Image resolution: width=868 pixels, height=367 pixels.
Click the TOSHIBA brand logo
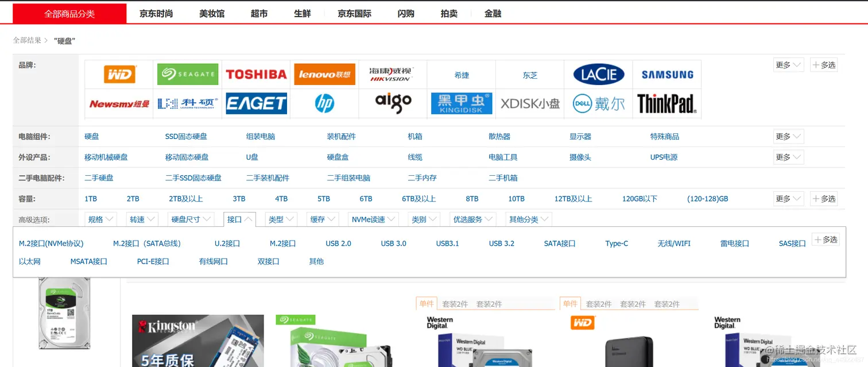click(x=256, y=74)
